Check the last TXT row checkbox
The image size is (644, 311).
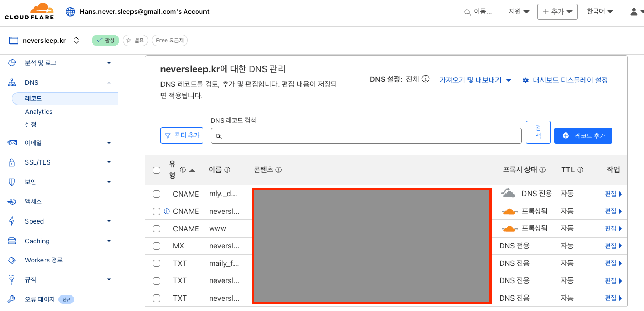(157, 298)
